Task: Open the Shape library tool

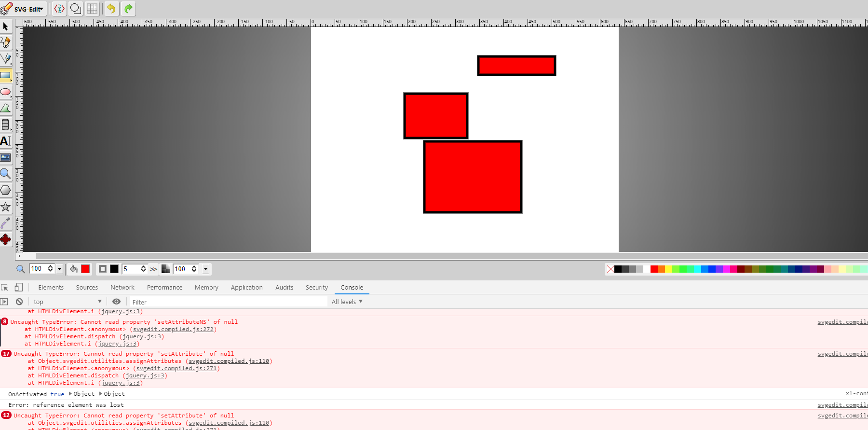Action: [6, 125]
